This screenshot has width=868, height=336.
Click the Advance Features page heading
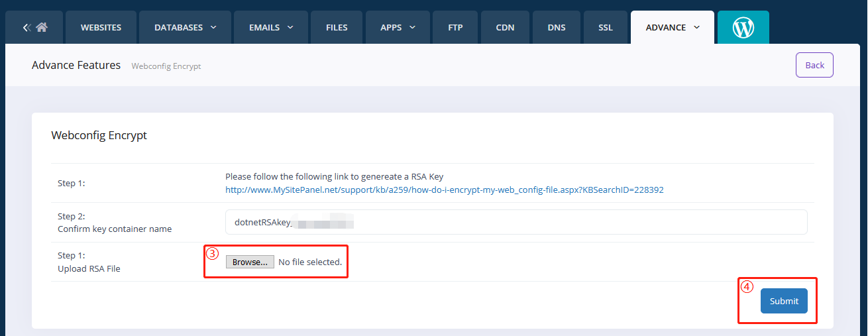(x=76, y=65)
